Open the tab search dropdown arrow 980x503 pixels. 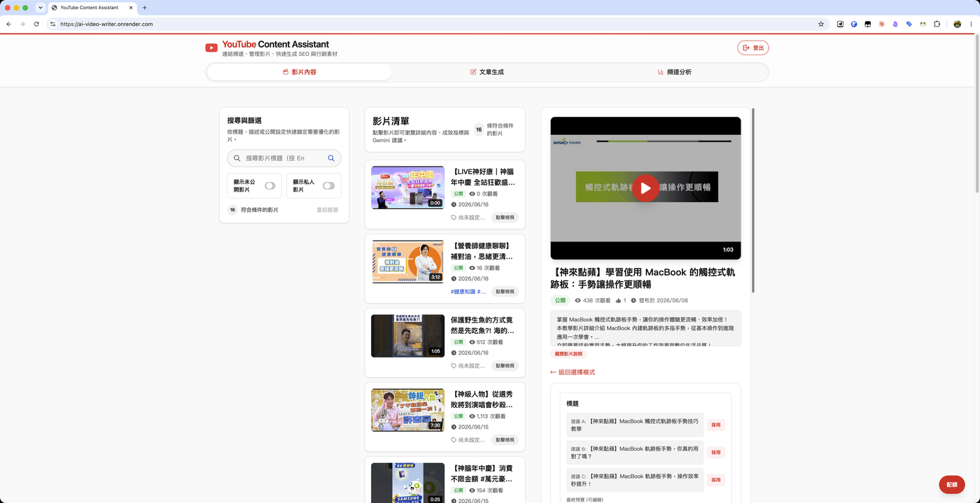41,8
